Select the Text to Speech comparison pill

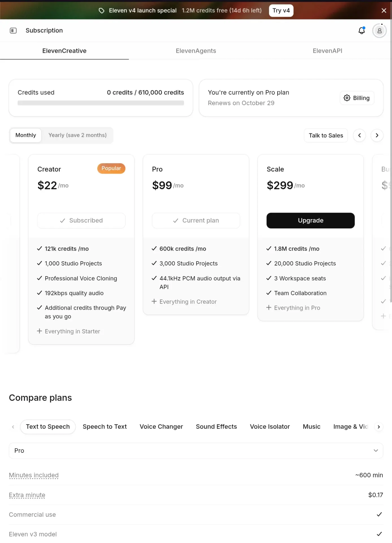pyautogui.click(x=48, y=426)
